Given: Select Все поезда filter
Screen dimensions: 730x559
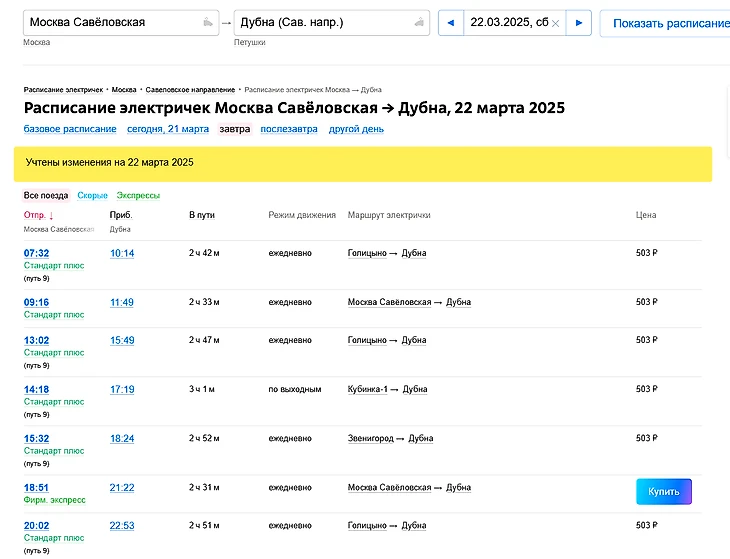Looking at the screenshot, I should [x=46, y=195].
